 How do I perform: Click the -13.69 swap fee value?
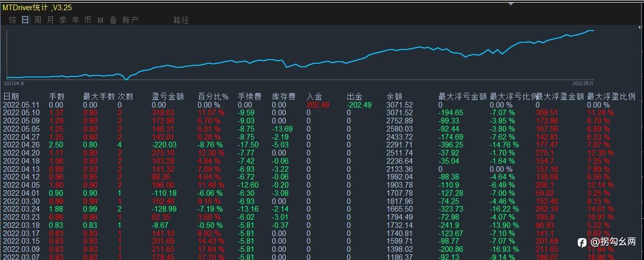pyautogui.click(x=282, y=129)
